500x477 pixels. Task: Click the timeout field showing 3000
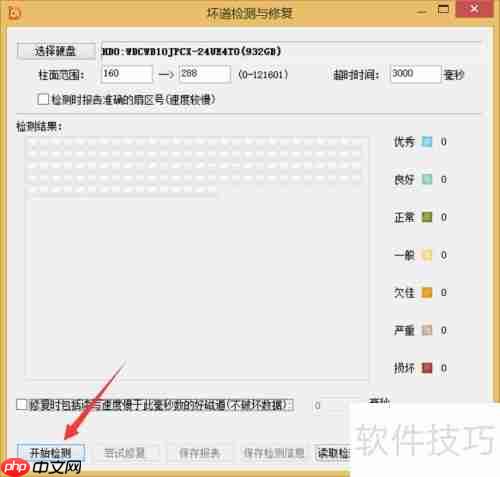click(416, 74)
